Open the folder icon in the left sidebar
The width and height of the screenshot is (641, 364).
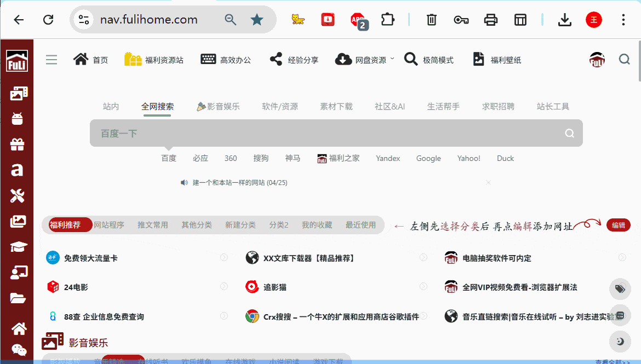pyautogui.click(x=18, y=298)
